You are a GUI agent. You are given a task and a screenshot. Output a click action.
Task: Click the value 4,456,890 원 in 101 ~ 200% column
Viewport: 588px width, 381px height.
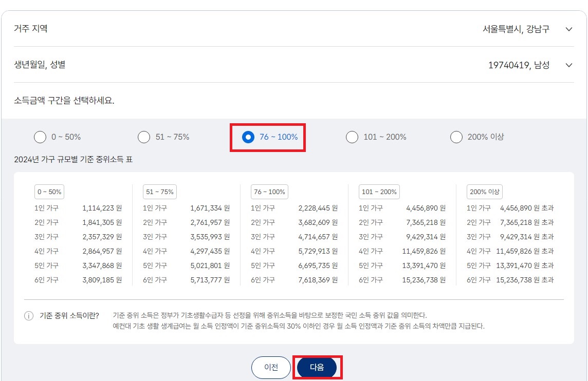point(426,208)
